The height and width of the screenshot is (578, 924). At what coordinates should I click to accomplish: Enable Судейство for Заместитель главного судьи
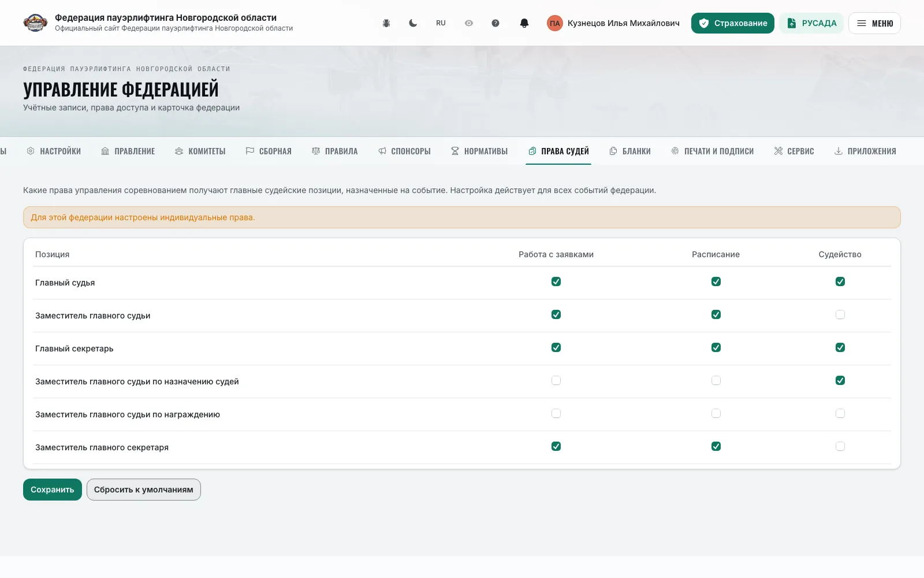[x=840, y=314]
